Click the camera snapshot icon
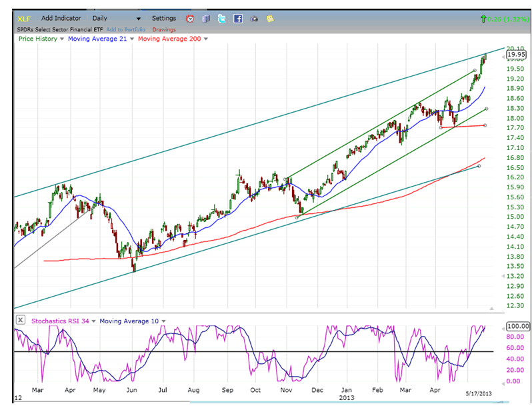Screen dimensions: 532x410 254,19
